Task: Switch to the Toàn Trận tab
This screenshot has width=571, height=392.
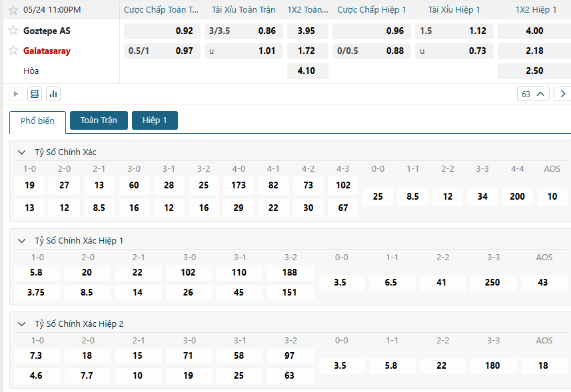Action: tap(99, 120)
